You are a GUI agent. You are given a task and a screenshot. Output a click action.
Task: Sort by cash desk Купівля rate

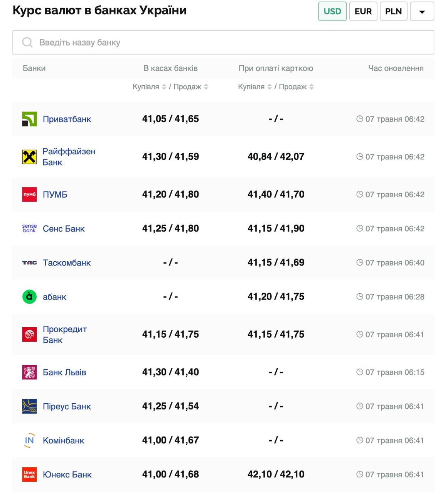(x=164, y=87)
